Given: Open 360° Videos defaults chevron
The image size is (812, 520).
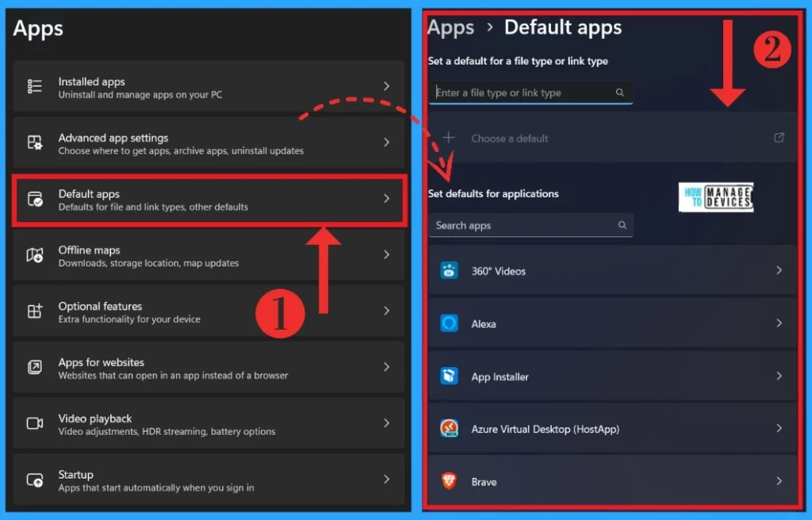Looking at the screenshot, I should coord(779,270).
